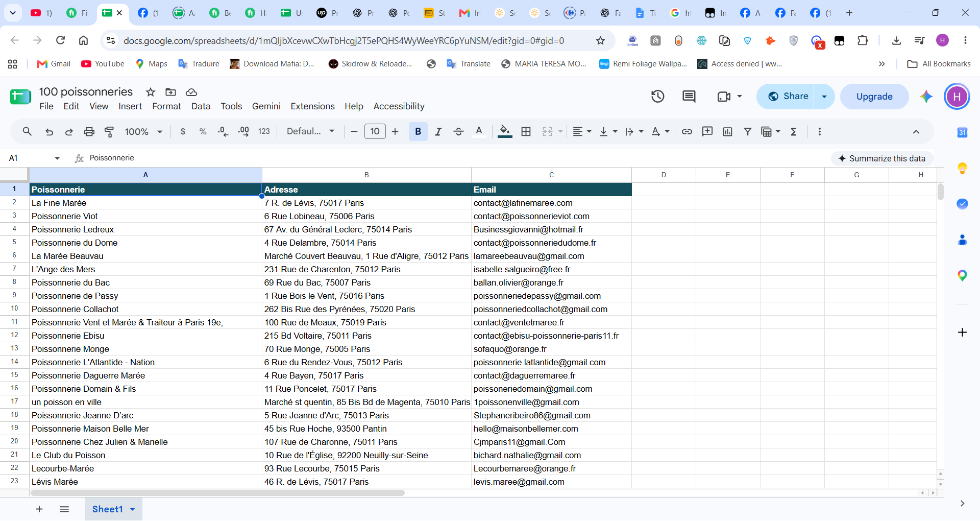980x521 pixels.
Task: Open more number formats 123
Action: (x=264, y=132)
